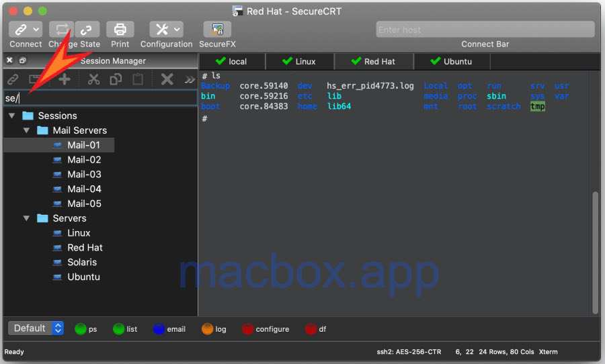
Task: Click core.59140 in terminal listing
Action: tap(264, 85)
